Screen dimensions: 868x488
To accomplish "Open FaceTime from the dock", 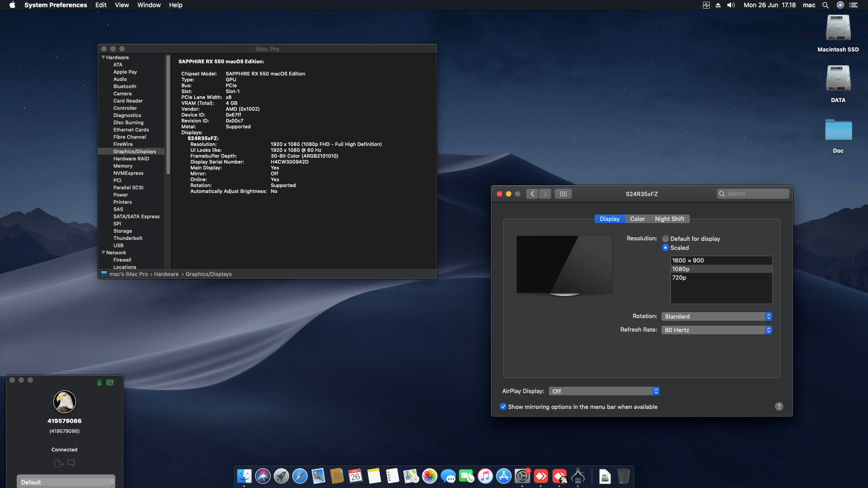I will [467, 476].
